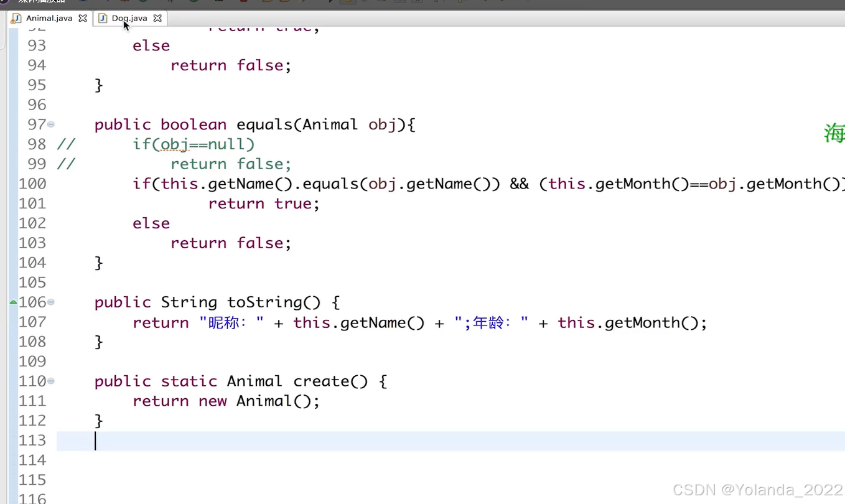Collapse the toString method at line 106
The width and height of the screenshot is (845, 504).
pos(51,302)
